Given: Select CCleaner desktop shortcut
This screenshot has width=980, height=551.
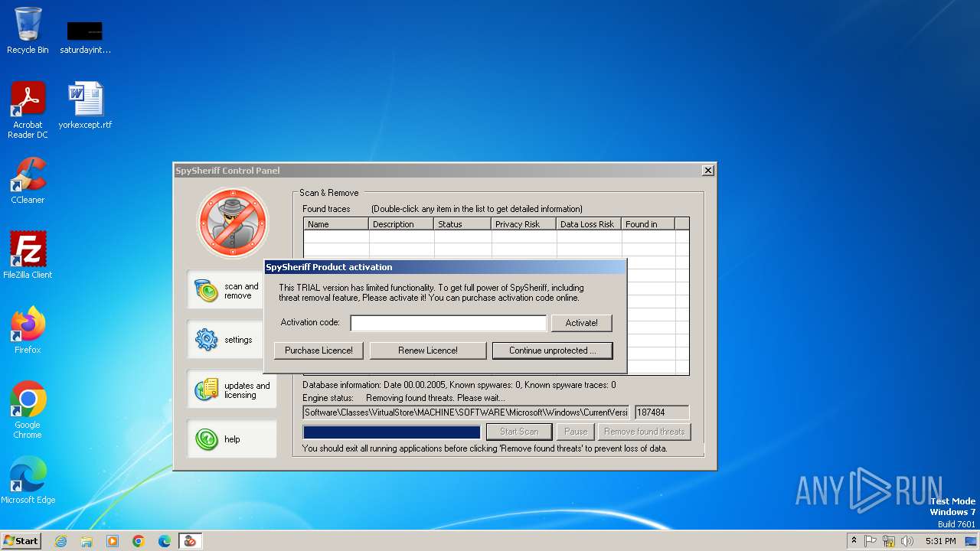Looking at the screenshot, I should [x=28, y=181].
